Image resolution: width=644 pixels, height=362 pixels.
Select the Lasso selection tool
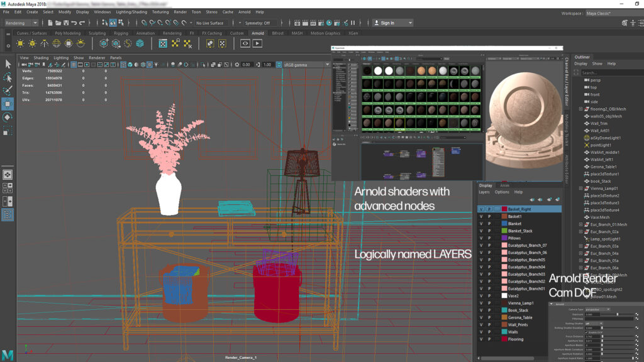pos(8,77)
